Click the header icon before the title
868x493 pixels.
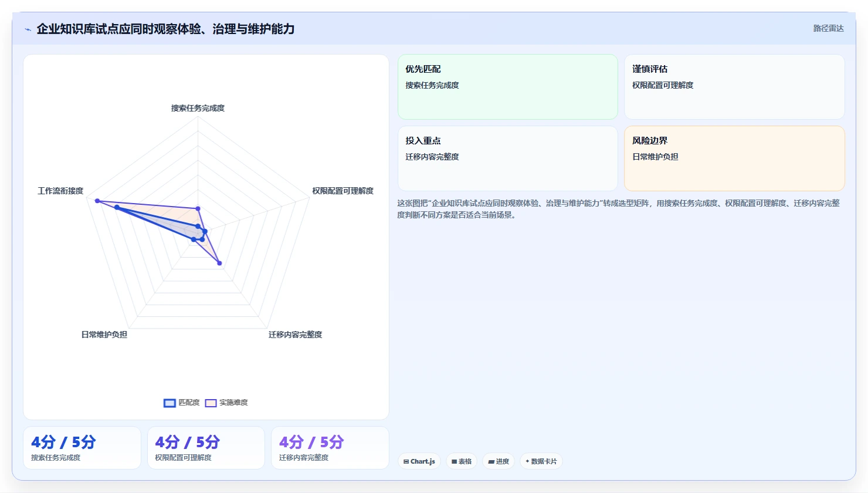pos(28,29)
